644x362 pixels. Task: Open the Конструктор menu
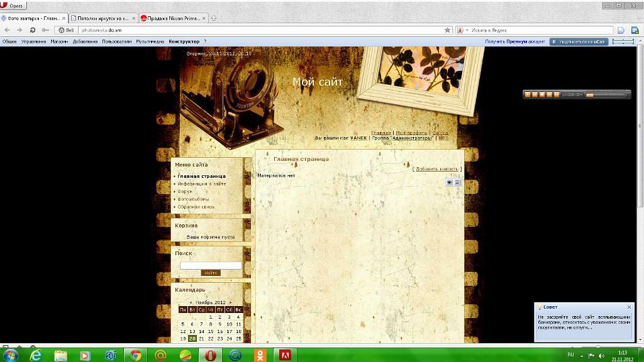184,41
